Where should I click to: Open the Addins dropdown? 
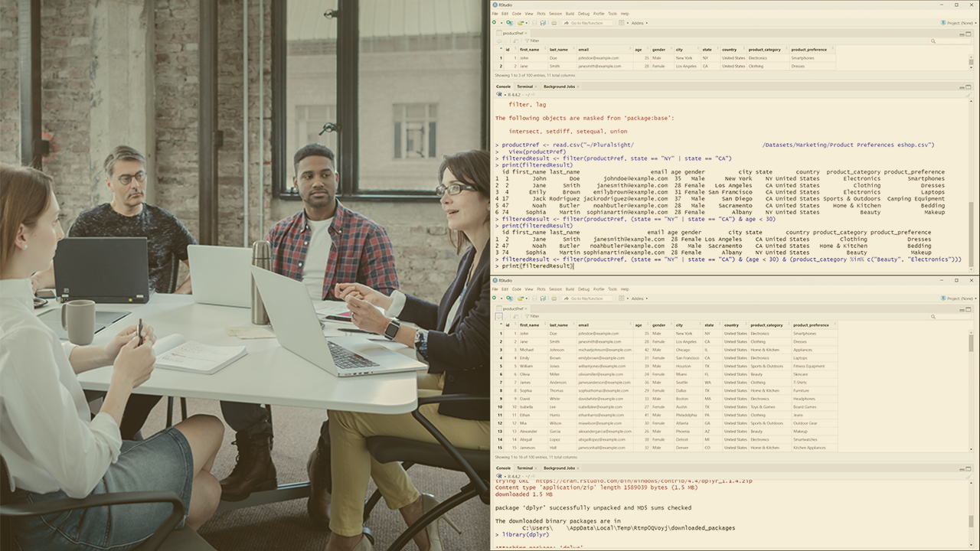click(639, 23)
